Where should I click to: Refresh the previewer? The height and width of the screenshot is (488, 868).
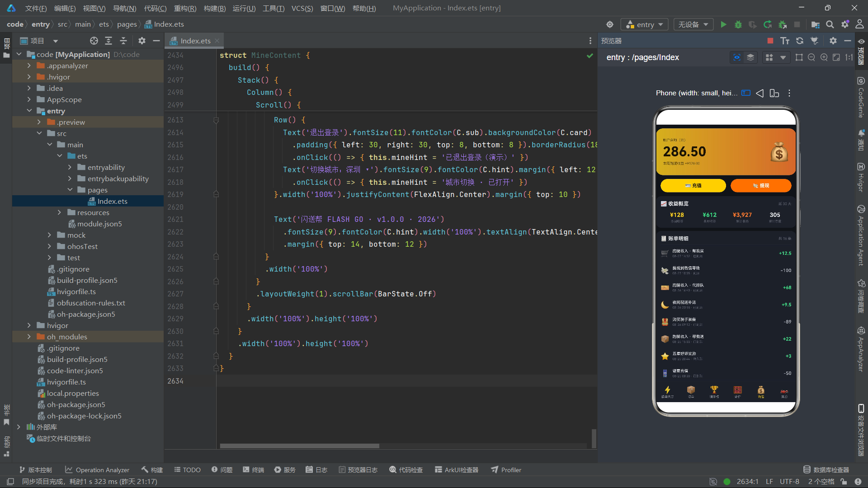point(800,41)
